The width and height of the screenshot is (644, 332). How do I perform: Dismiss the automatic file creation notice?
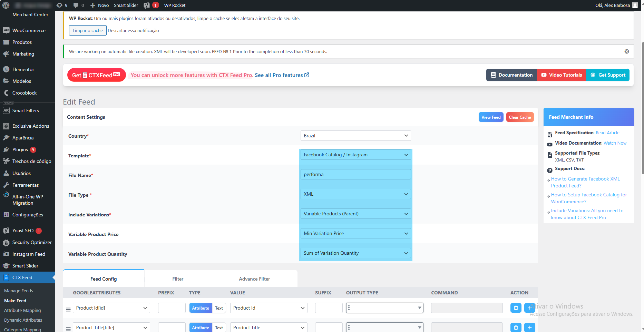pyautogui.click(x=626, y=51)
